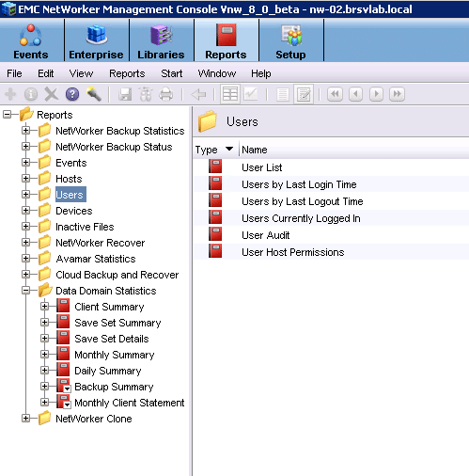Go to next page button
Screen dimensions: 469x476
point(376,94)
